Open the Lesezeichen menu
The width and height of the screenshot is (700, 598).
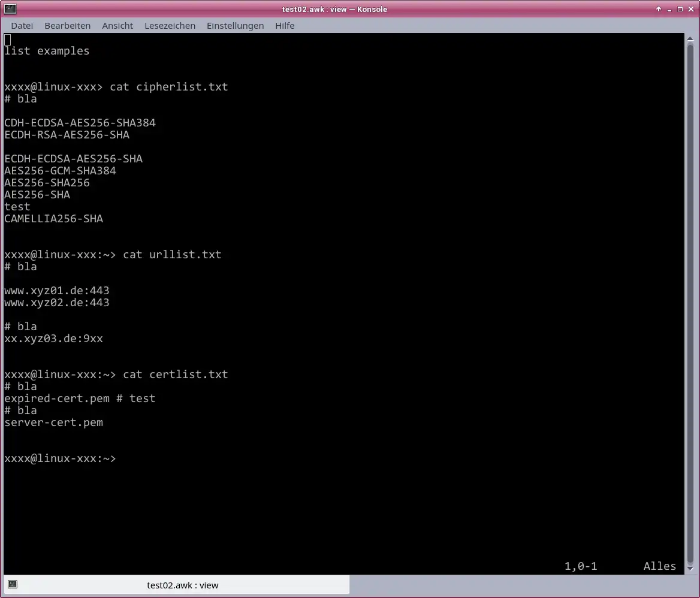tap(170, 25)
